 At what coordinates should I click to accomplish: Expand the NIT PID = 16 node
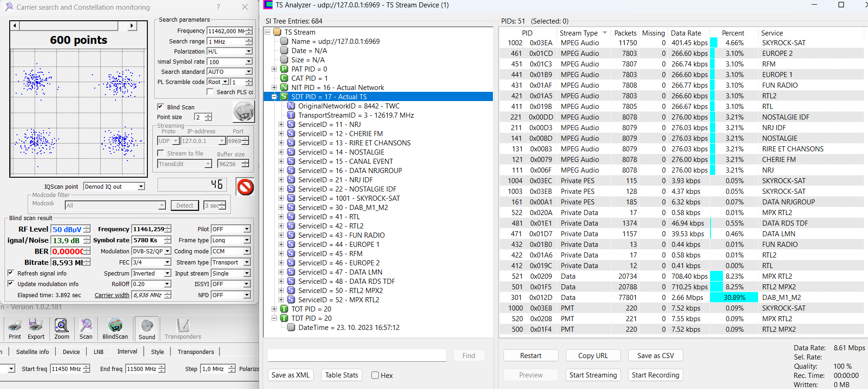pyautogui.click(x=274, y=88)
